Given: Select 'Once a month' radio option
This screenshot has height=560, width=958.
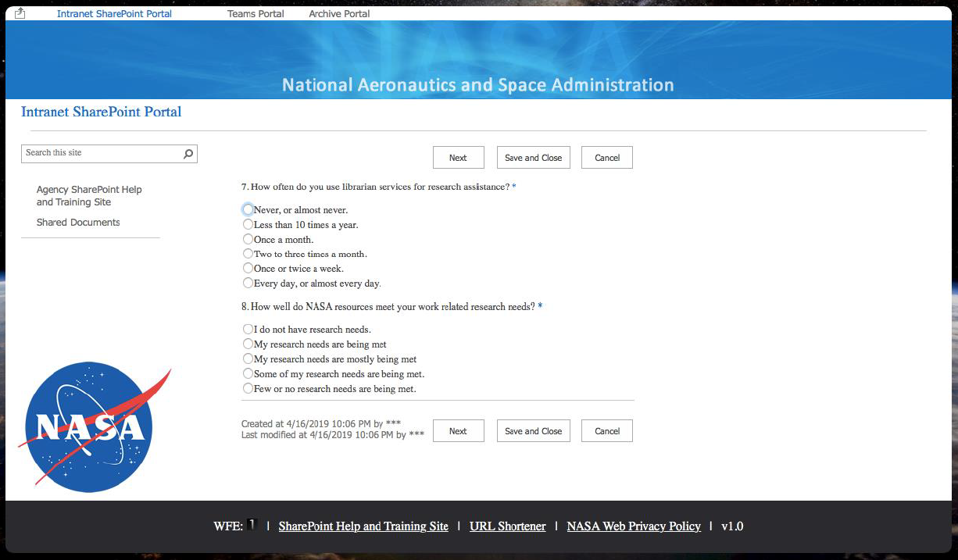Looking at the screenshot, I should click(x=248, y=240).
